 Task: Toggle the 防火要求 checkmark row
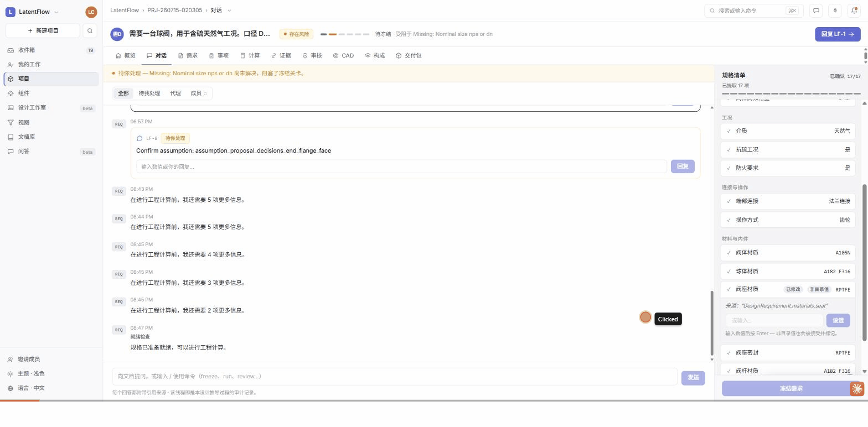[788, 168]
